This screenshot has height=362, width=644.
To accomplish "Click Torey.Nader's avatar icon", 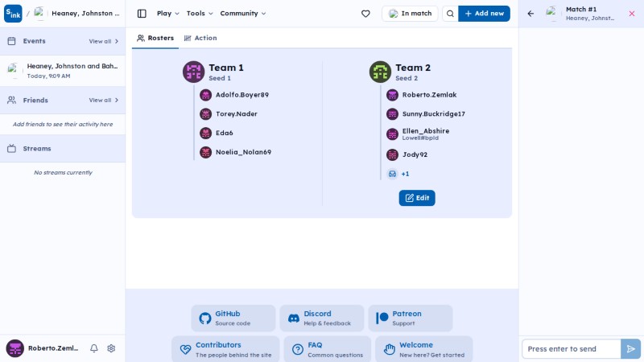I will click(206, 113).
